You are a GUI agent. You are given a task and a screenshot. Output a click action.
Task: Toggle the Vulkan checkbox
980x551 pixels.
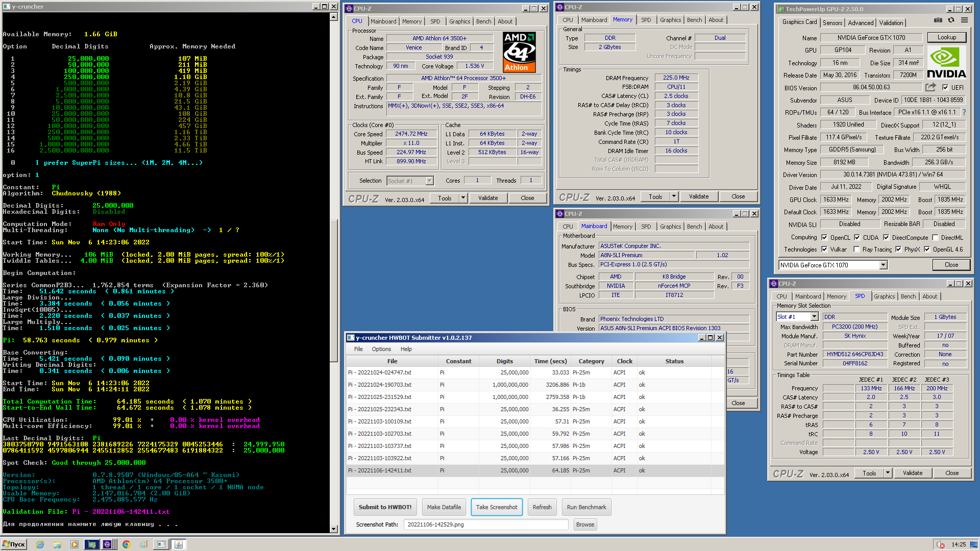point(824,249)
